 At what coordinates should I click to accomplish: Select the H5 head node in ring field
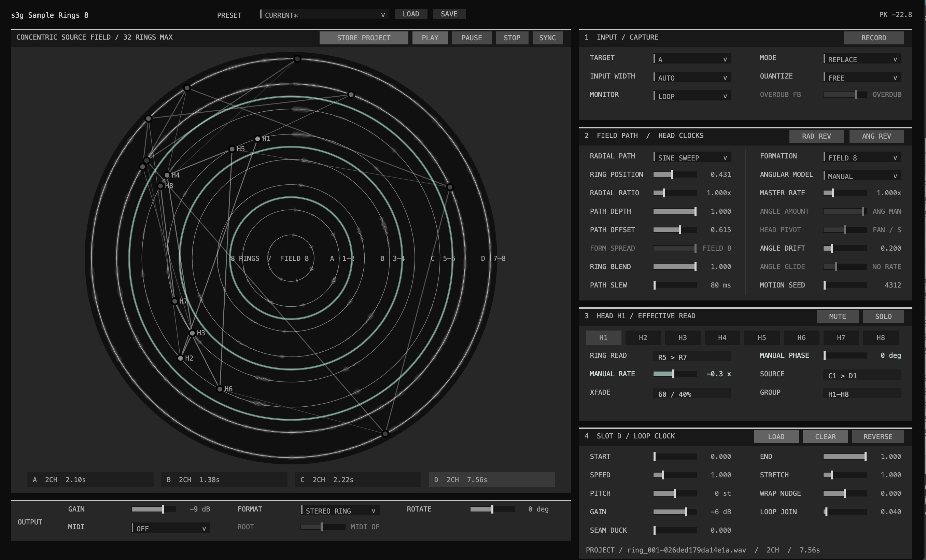(232, 149)
